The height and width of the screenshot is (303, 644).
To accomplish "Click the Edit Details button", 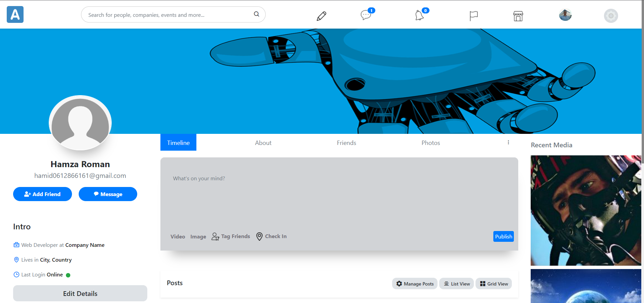I will click(80, 293).
